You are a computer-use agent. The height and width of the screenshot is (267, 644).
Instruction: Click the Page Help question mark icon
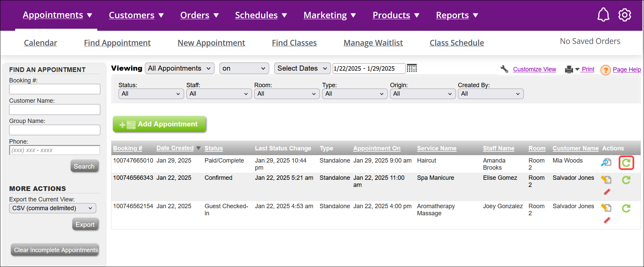click(x=606, y=70)
